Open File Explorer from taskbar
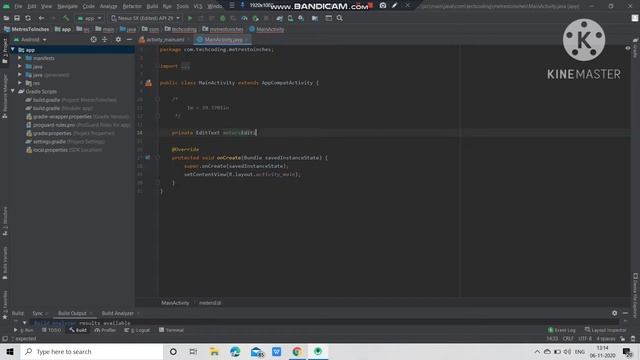Viewport: 640px width, 360px height. (x=214, y=351)
